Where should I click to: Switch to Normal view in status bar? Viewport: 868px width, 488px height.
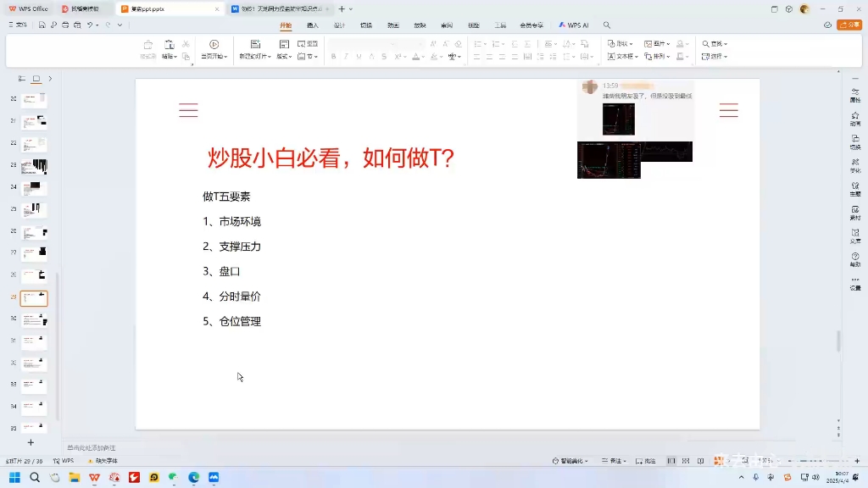coord(671,461)
